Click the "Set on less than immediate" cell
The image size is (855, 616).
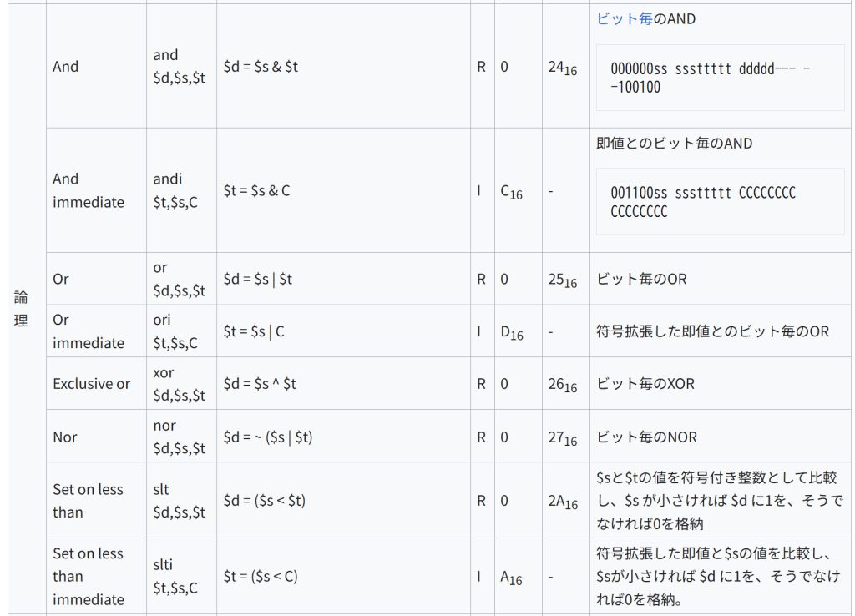(89, 576)
